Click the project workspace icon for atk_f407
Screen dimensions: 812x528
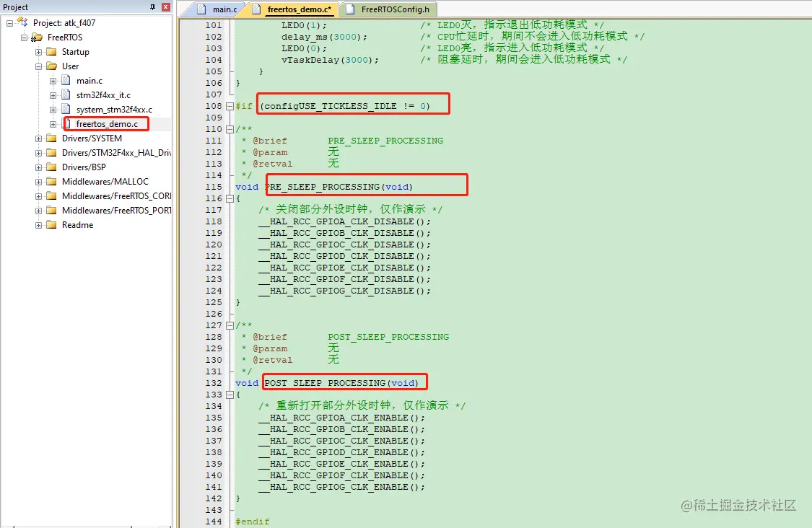tap(22, 22)
